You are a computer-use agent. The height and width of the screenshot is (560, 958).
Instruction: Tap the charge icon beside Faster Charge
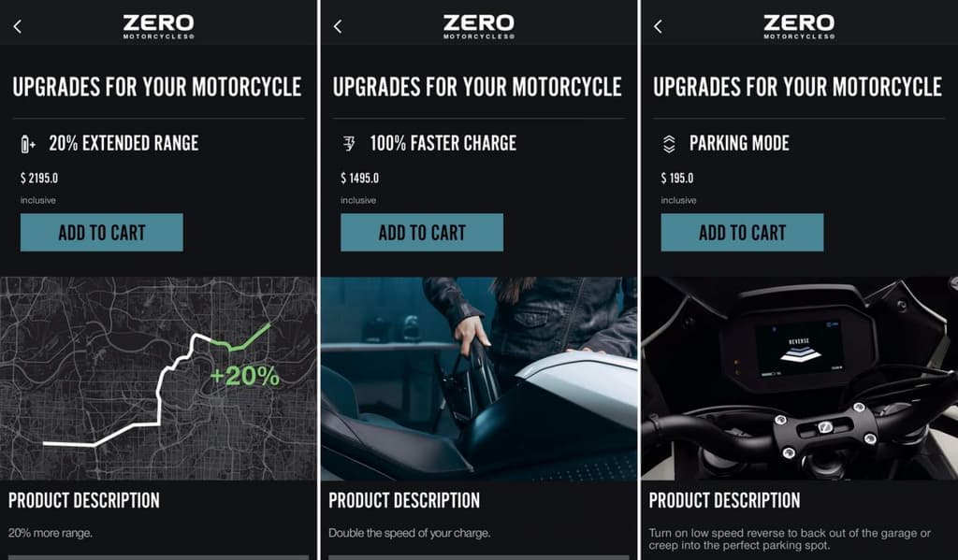(x=349, y=144)
